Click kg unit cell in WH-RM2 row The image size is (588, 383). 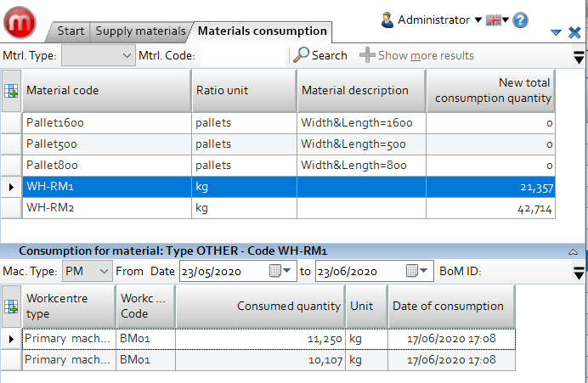click(244, 208)
